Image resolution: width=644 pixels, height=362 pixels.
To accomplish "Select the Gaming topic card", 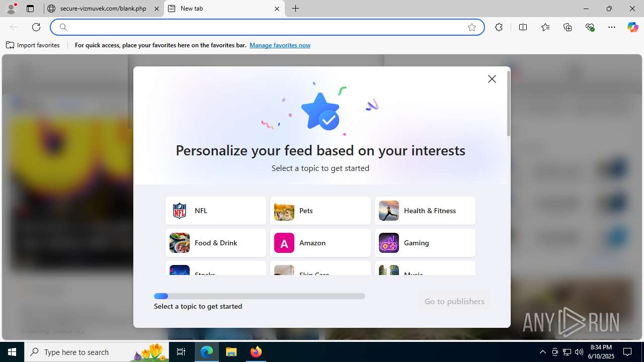I will pos(425,243).
